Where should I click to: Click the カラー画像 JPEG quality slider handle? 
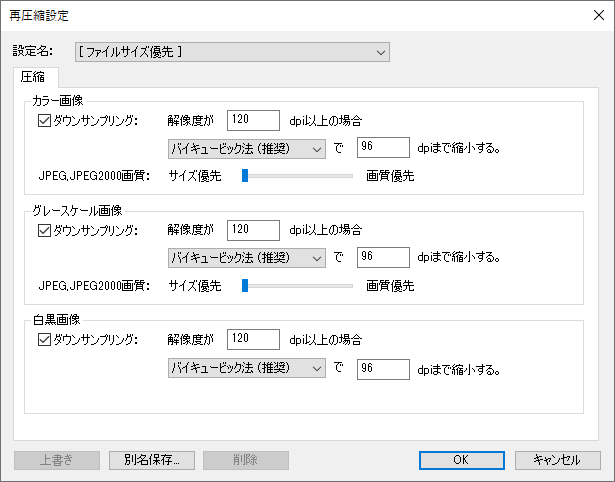pyautogui.click(x=244, y=176)
